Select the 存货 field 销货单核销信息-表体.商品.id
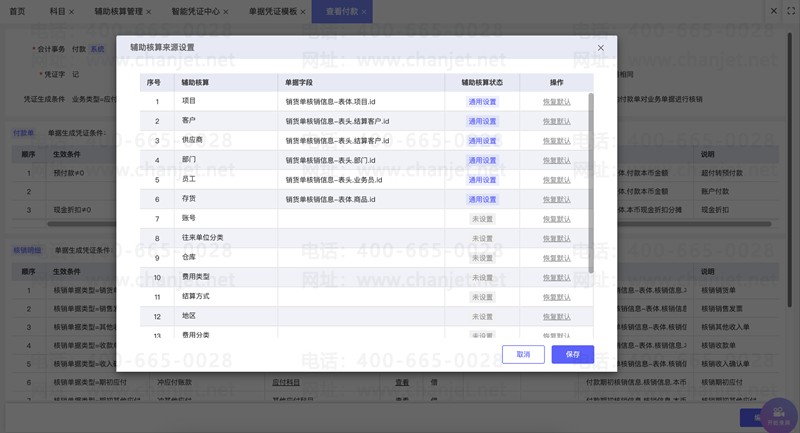 coord(330,199)
